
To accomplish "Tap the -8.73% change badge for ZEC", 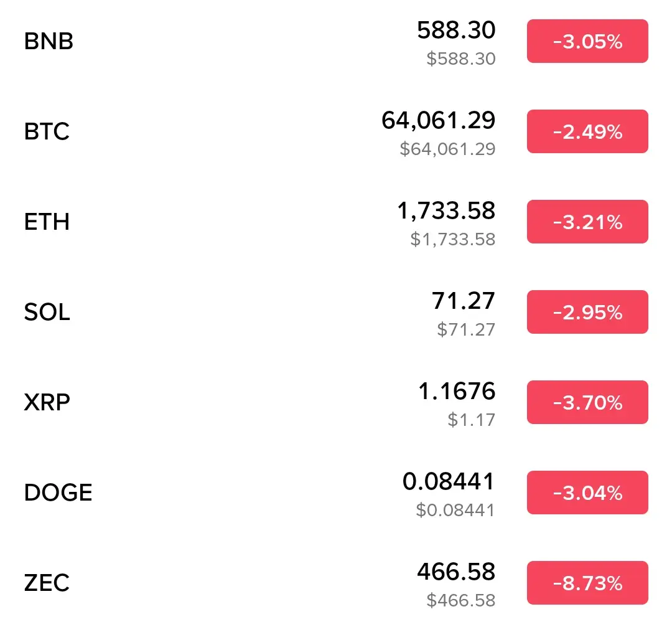I will [587, 583].
